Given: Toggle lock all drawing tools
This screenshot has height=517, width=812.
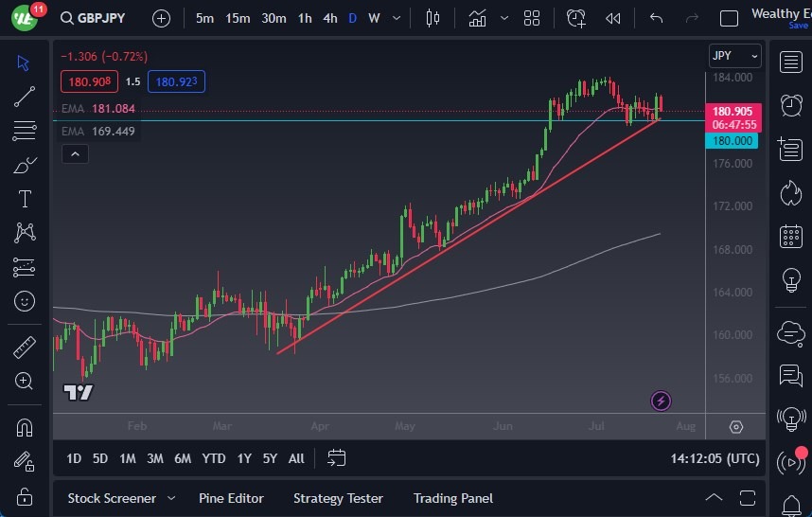Looking at the screenshot, I should [25, 496].
